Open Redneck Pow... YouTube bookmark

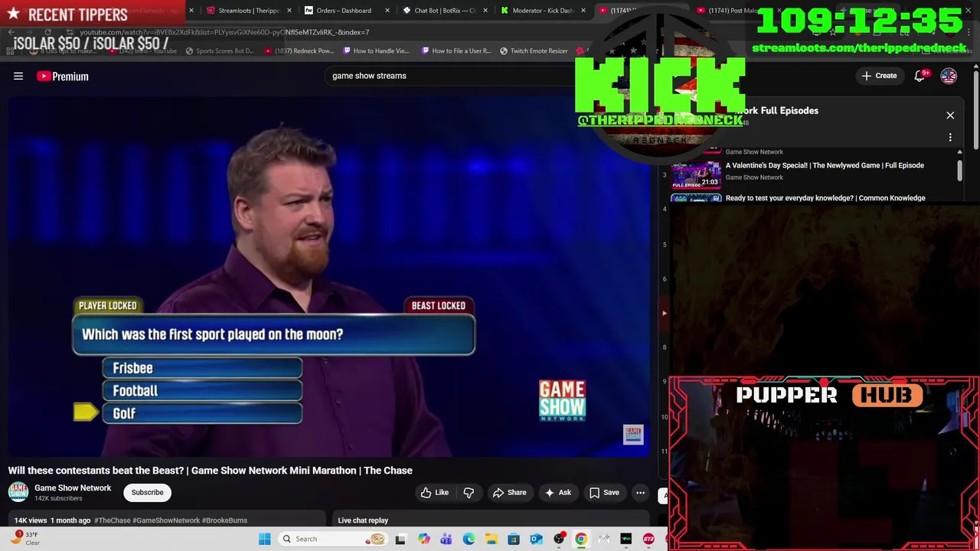pyautogui.click(x=299, y=51)
